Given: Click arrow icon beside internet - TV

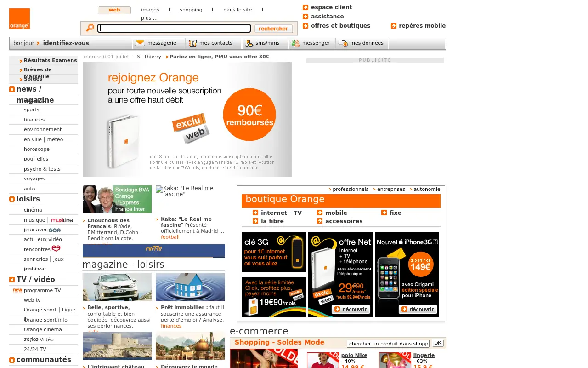Looking at the screenshot, I should [x=255, y=213].
